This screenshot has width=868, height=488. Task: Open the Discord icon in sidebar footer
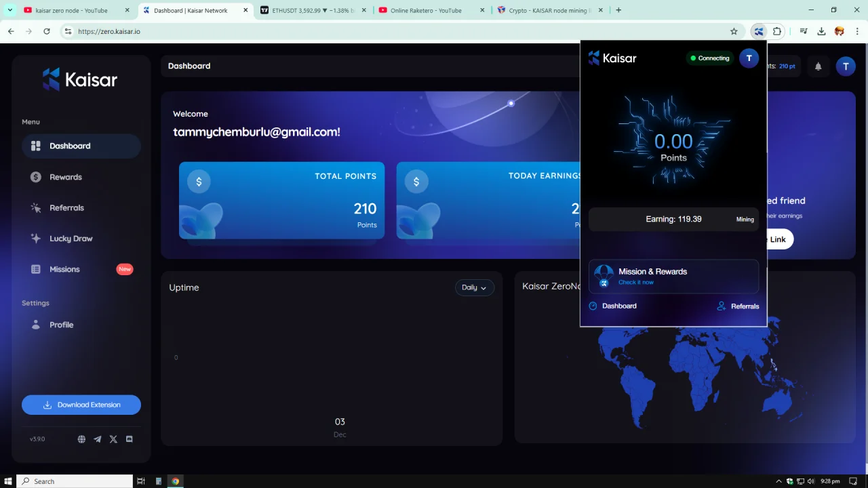pyautogui.click(x=130, y=439)
